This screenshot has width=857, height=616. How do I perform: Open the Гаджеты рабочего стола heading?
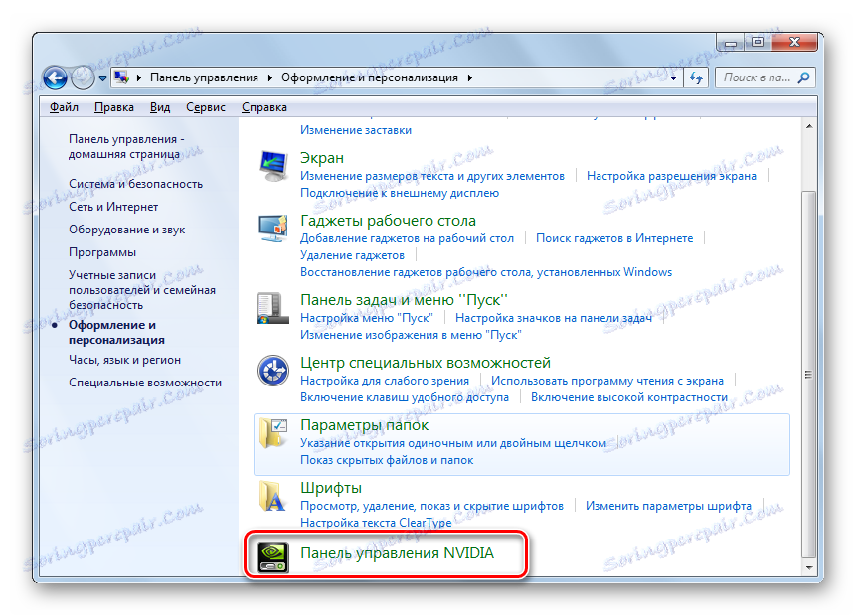pos(388,221)
